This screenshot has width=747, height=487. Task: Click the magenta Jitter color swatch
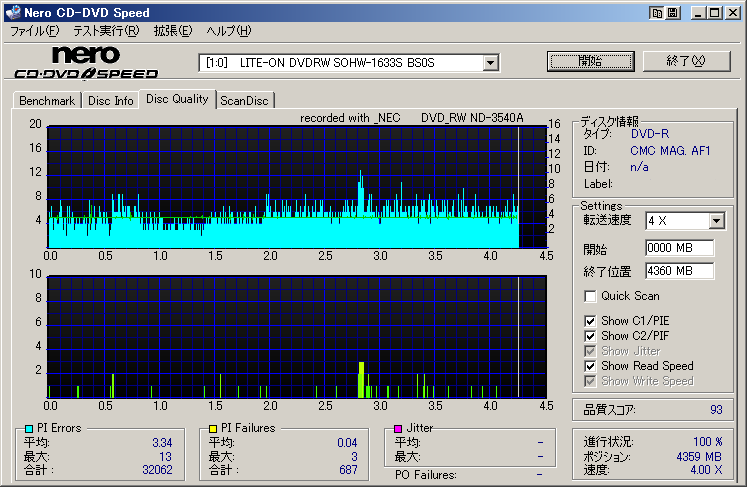coord(398,429)
